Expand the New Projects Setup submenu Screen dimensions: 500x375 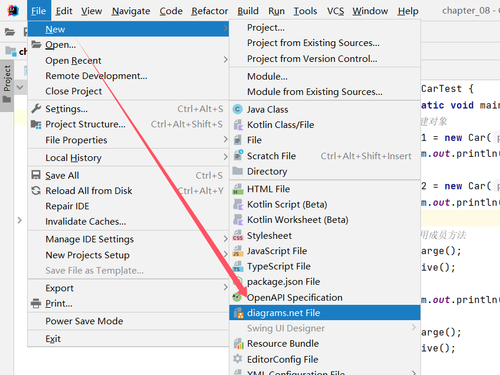[128, 255]
